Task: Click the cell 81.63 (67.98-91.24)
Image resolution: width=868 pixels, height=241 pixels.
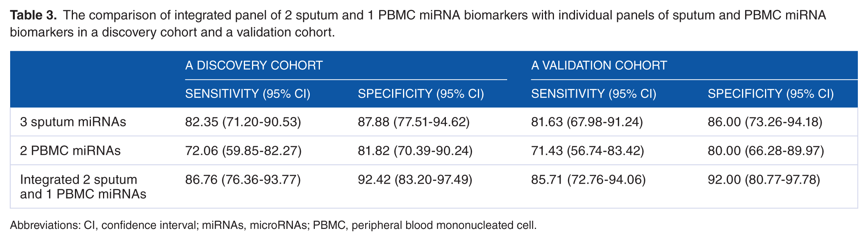Action: [x=587, y=122]
